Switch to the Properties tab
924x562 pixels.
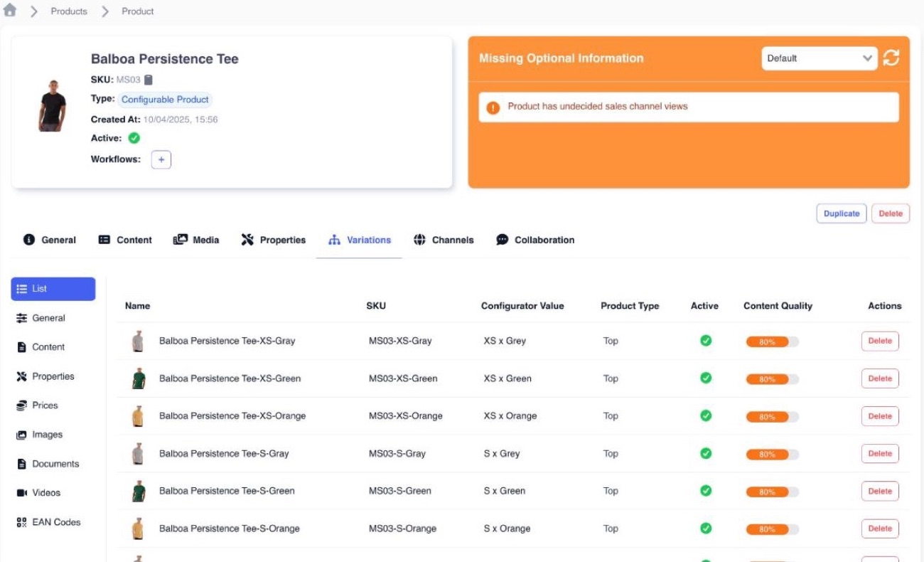point(274,240)
